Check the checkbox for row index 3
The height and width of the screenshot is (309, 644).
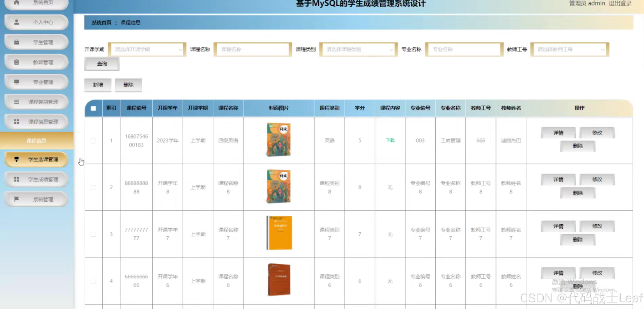pos(93,234)
